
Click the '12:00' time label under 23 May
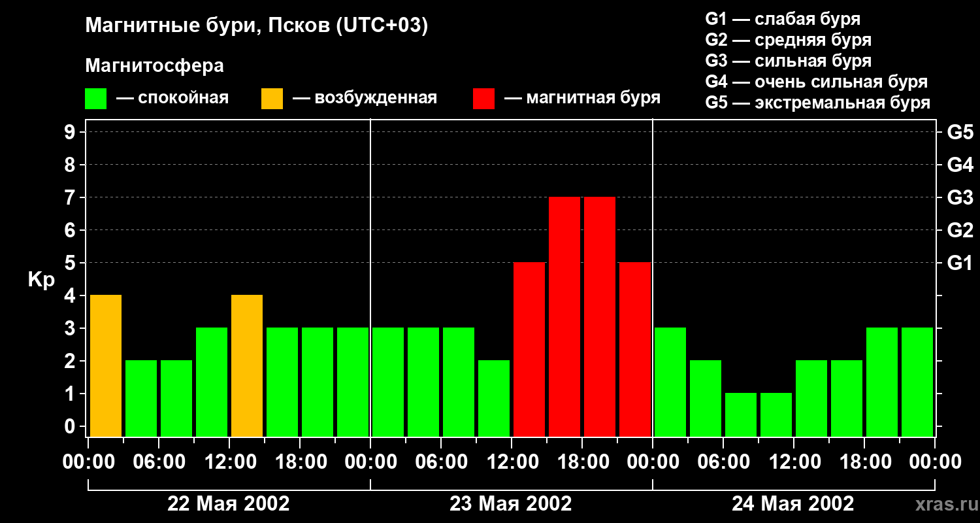coord(512,462)
